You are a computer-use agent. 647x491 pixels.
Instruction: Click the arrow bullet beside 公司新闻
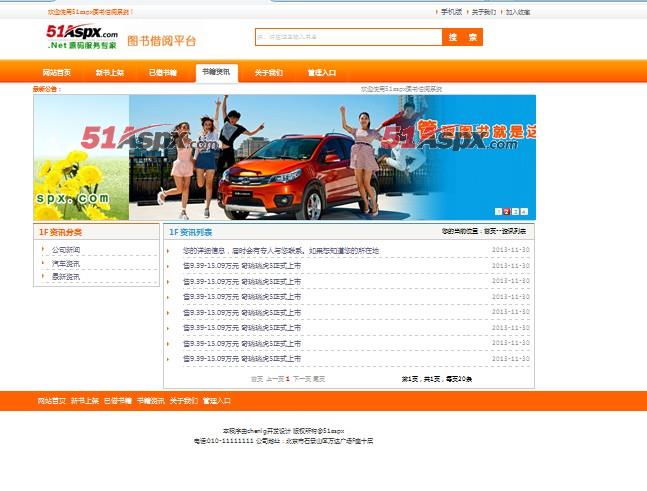pos(43,249)
